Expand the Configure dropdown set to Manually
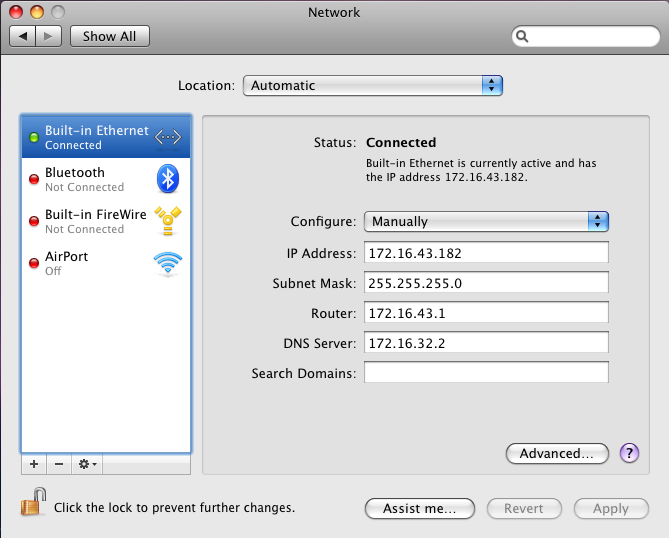Viewport: 669px width, 538px height. tap(486, 222)
